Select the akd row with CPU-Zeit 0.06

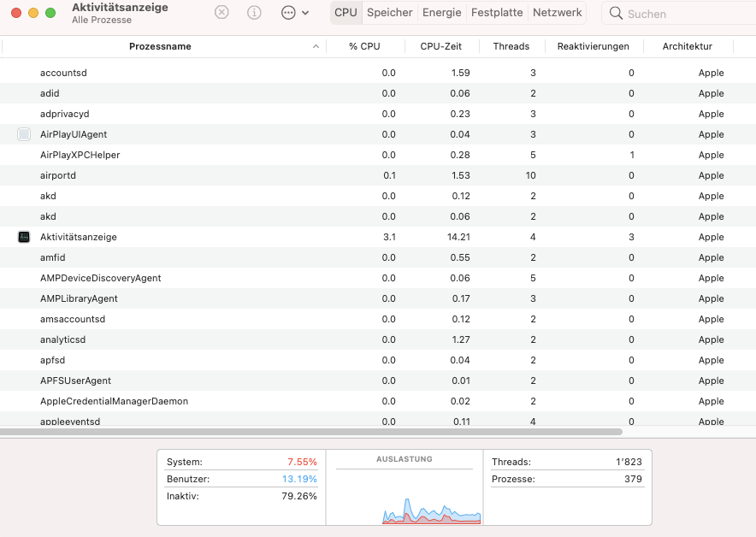pyautogui.click(x=378, y=216)
